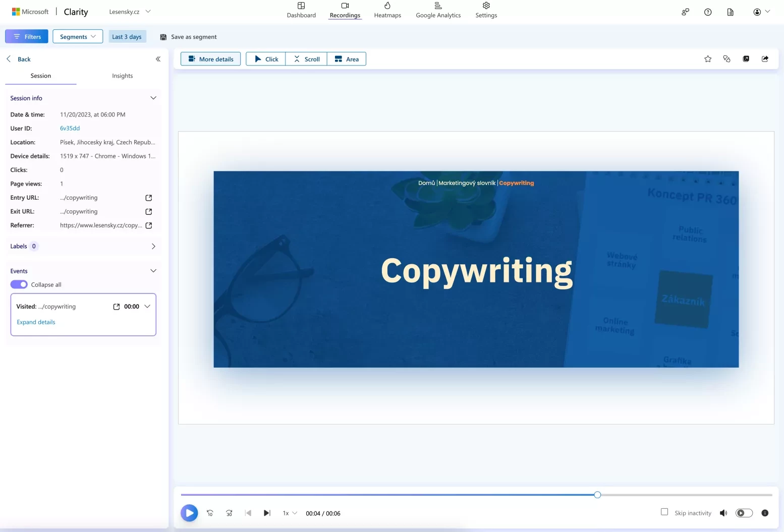Open the Segments dropdown
784x532 pixels.
(78, 36)
